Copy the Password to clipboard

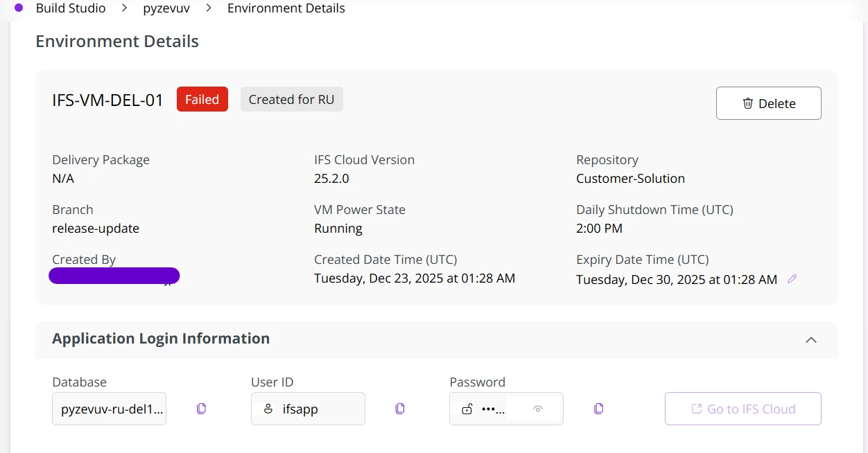(599, 409)
